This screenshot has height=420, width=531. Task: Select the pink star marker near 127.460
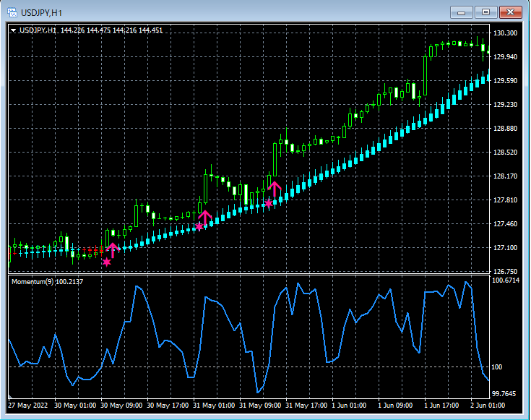click(x=199, y=226)
